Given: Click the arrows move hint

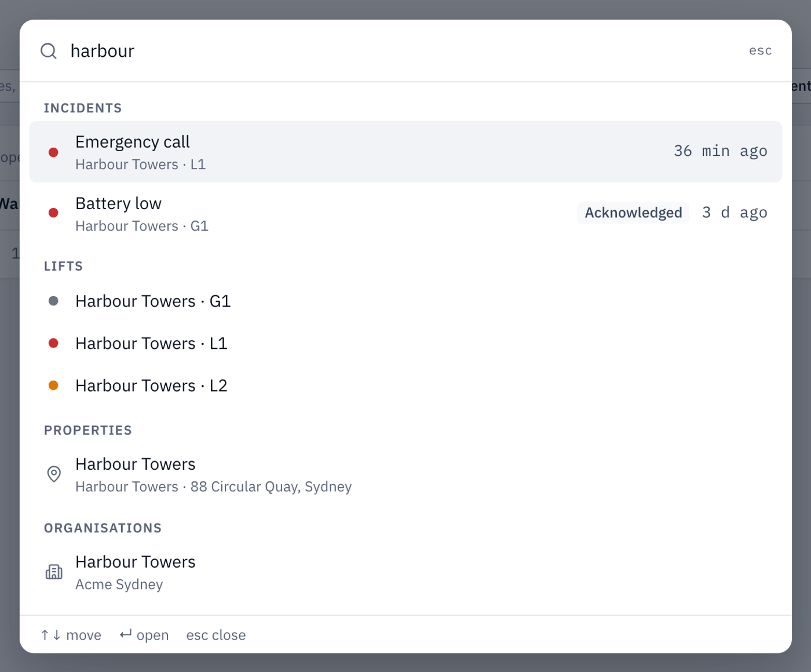Looking at the screenshot, I should 71,636.
